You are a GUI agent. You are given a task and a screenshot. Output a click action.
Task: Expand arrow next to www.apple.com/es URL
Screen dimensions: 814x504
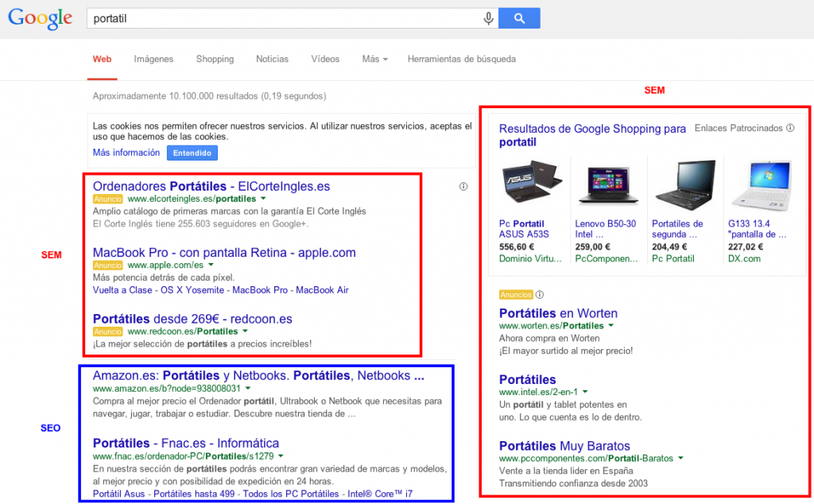coord(211,266)
